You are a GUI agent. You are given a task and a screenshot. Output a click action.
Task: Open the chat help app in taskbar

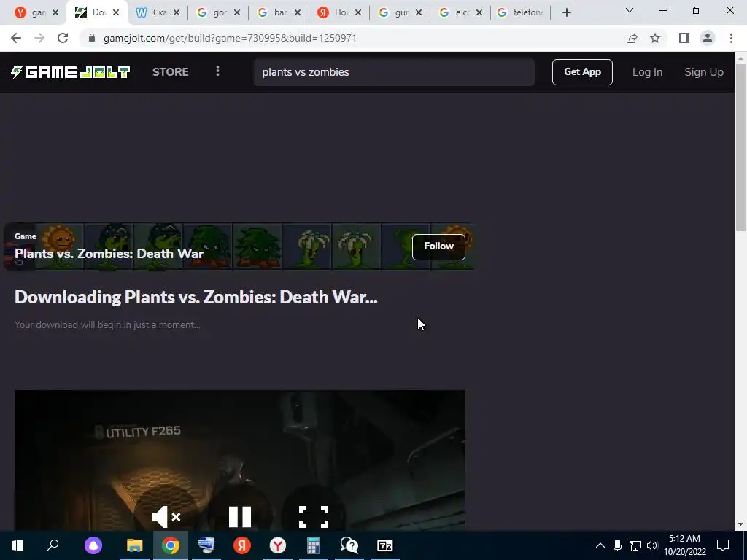(349, 545)
